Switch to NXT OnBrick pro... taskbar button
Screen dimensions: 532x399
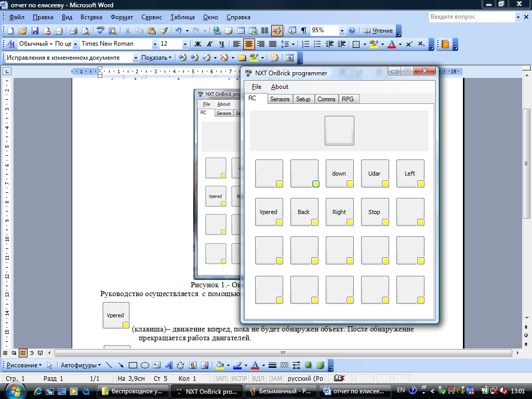207,391
